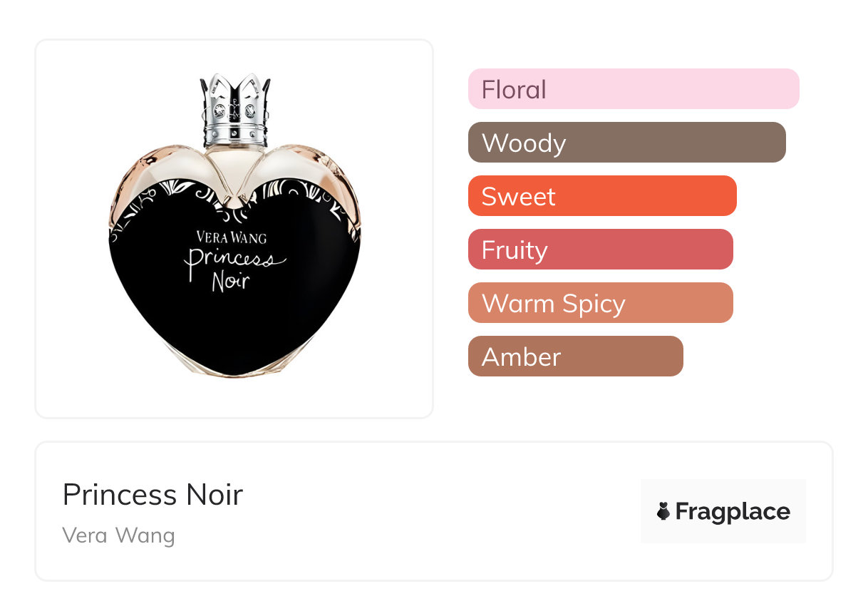
Task: Click the Fragplace perfume bottle logo icon
Action: click(x=663, y=511)
